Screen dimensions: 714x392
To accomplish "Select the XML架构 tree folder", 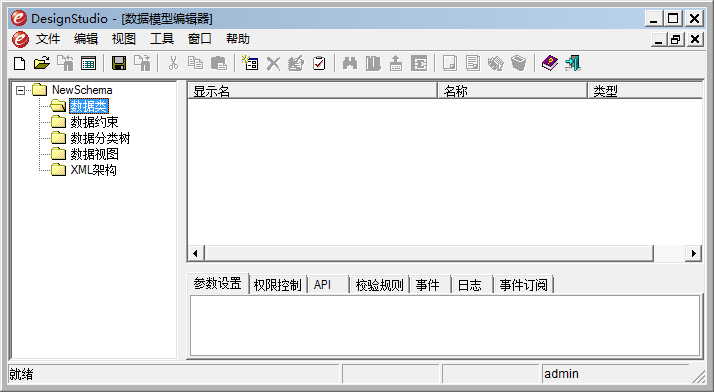I will (93, 170).
